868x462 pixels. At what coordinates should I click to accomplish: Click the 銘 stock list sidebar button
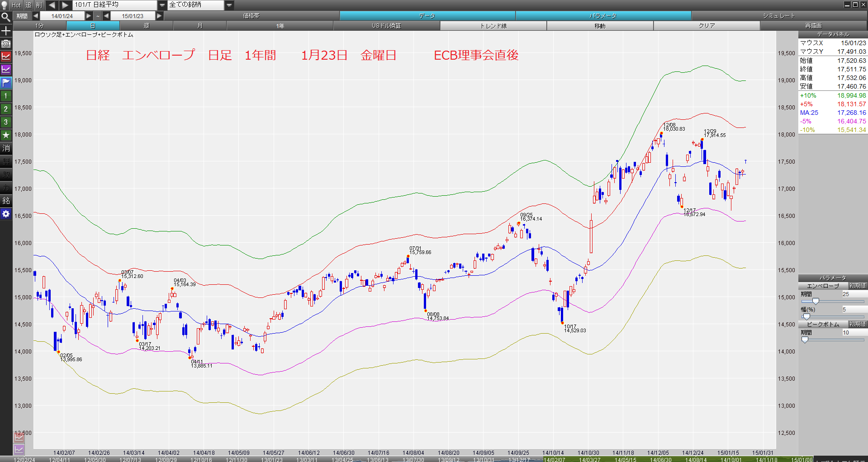6,201
